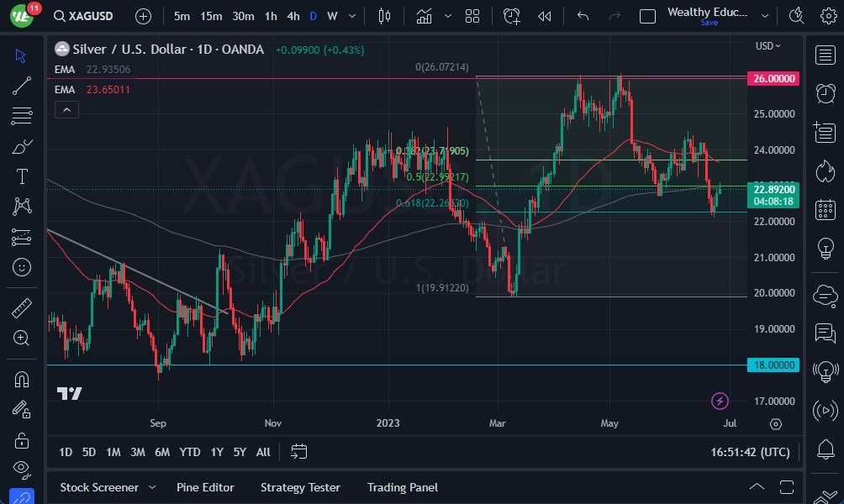
Task: Expand the timeframe dropdown next to W
Action: click(x=351, y=15)
